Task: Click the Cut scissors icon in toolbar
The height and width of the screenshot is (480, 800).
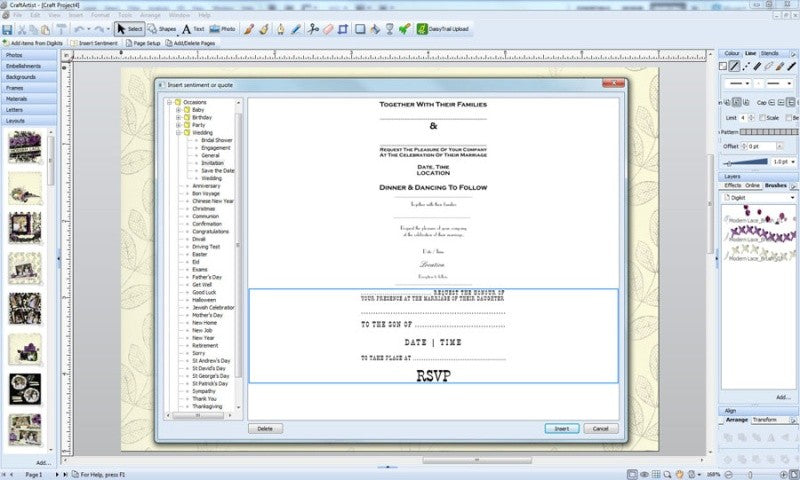Action: [22, 30]
